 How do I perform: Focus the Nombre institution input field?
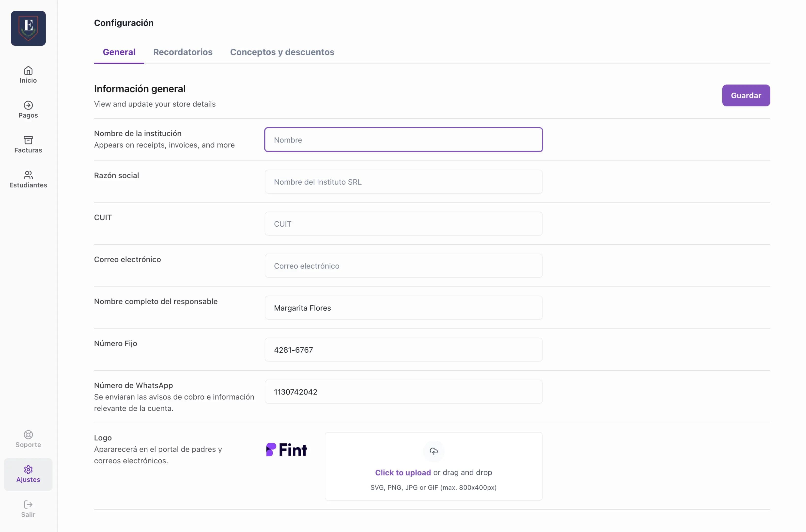pos(404,140)
